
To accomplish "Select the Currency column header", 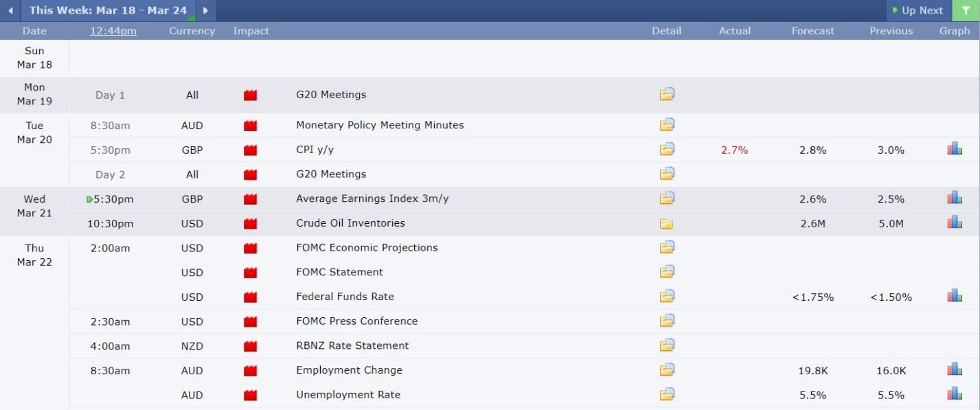I will click(192, 30).
